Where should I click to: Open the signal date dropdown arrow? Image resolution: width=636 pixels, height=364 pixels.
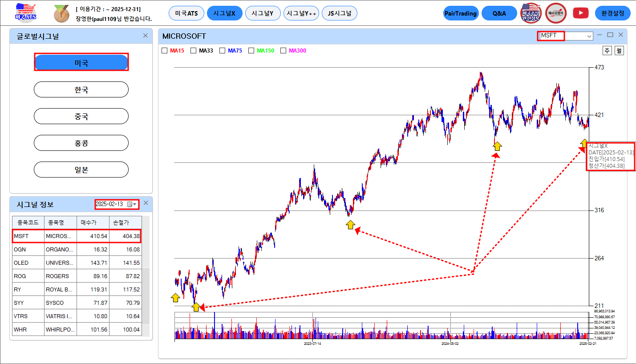coord(135,204)
